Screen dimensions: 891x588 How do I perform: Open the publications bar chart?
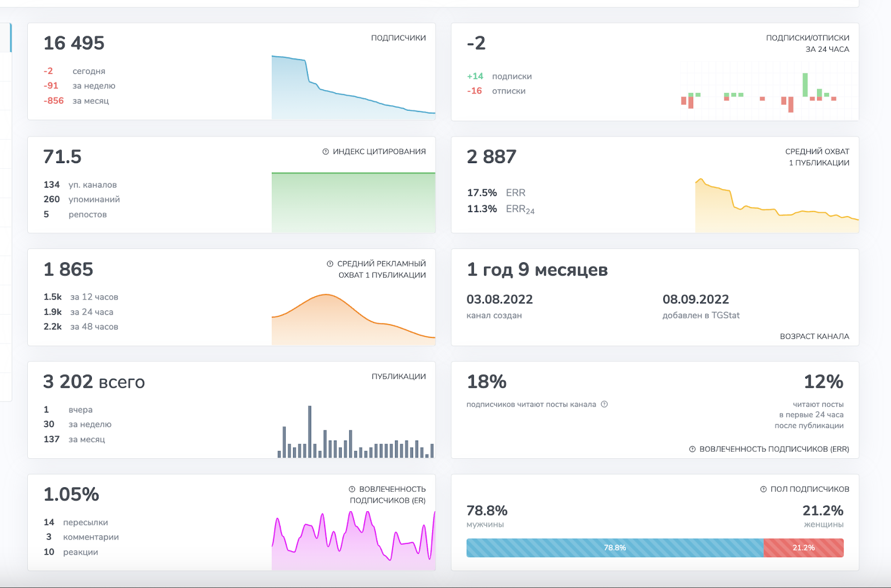[x=356, y=432]
